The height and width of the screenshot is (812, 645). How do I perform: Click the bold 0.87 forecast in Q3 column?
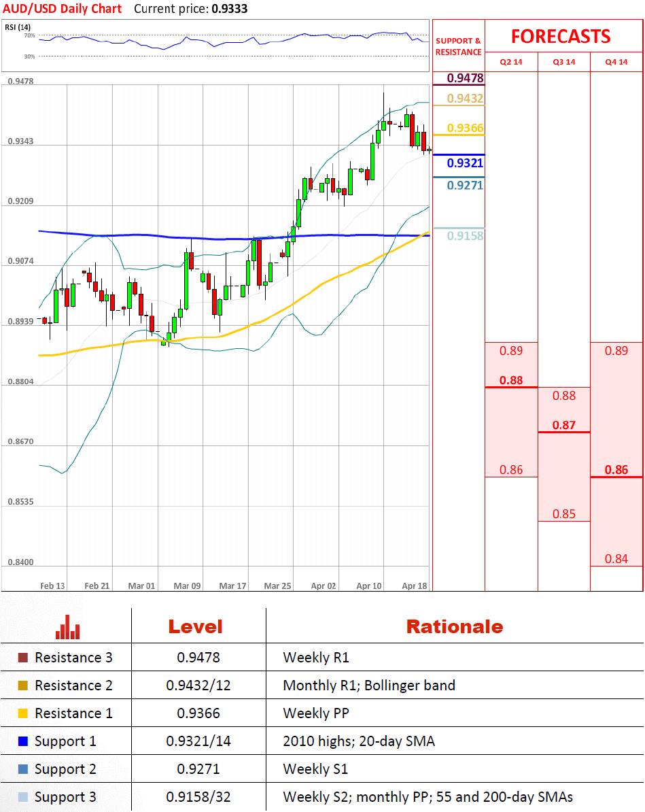click(x=564, y=426)
